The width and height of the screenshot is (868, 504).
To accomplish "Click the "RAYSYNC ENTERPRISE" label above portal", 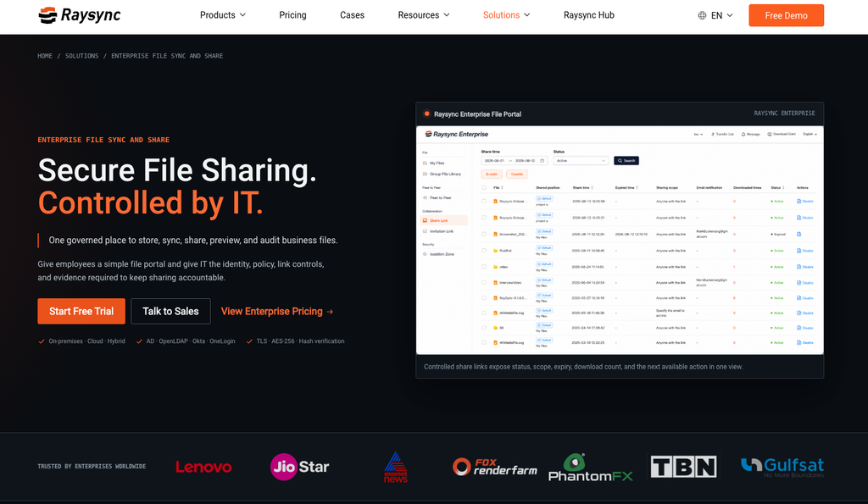I will click(x=784, y=114).
